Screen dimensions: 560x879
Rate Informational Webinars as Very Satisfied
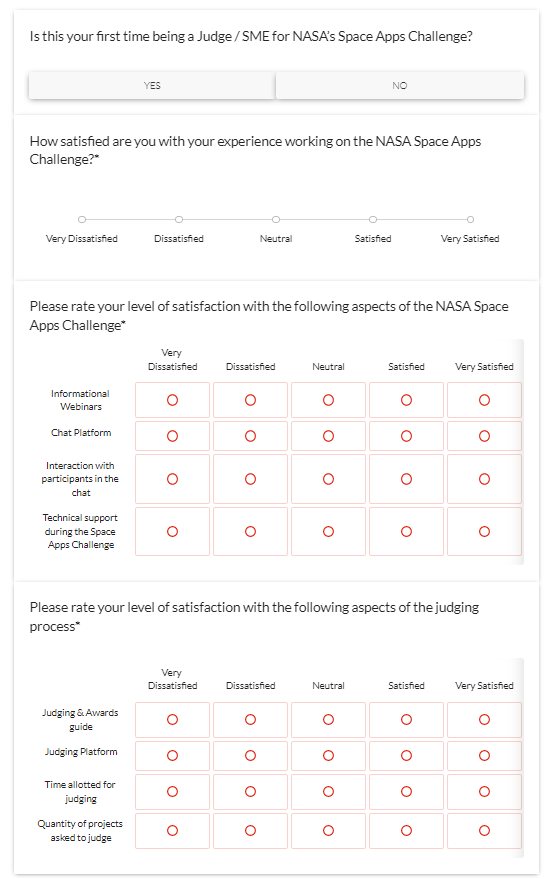[484, 400]
